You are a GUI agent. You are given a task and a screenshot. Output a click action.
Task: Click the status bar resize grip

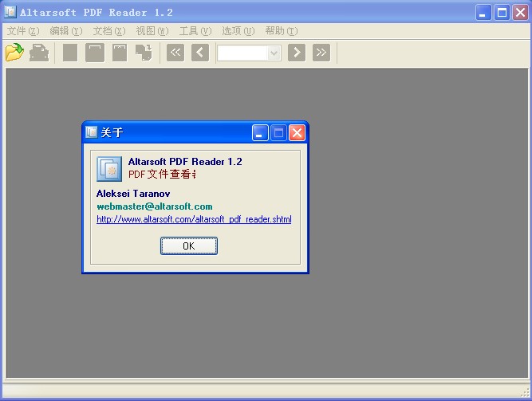click(x=525, y=393)
